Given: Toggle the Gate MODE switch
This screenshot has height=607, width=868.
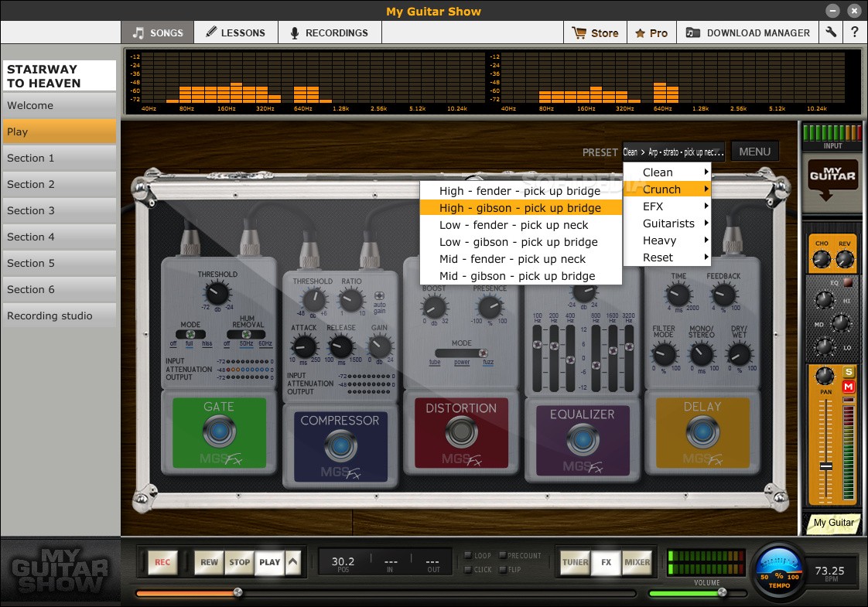Looking at the screenshot, I should [x=190, y=334].
